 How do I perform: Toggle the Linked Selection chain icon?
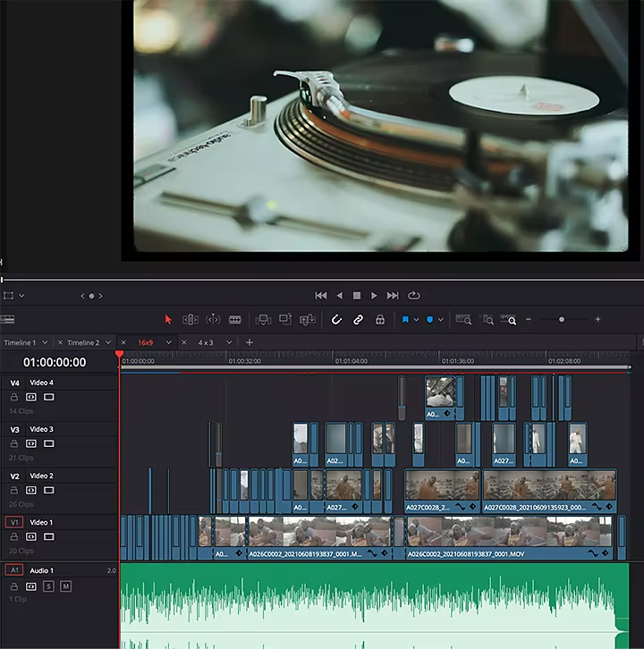358,319
